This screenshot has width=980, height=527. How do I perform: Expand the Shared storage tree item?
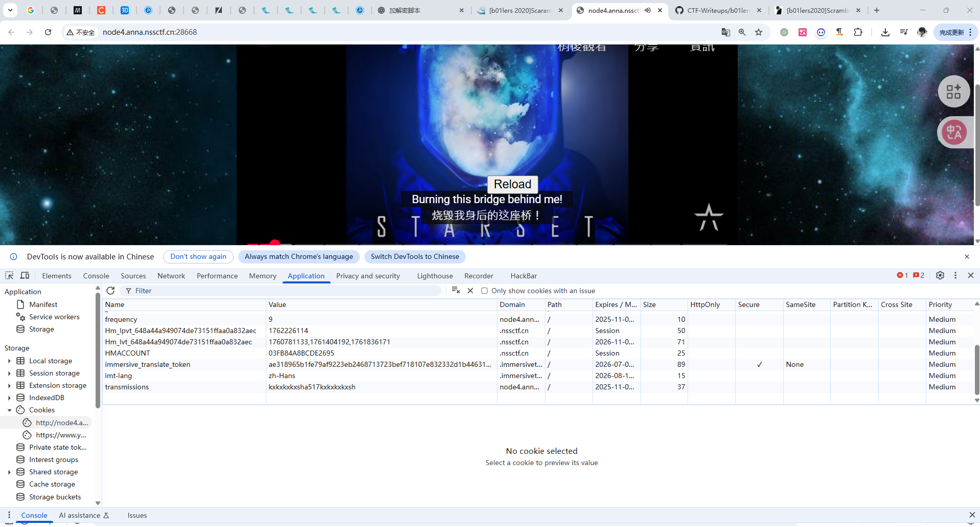click(9, 472)
